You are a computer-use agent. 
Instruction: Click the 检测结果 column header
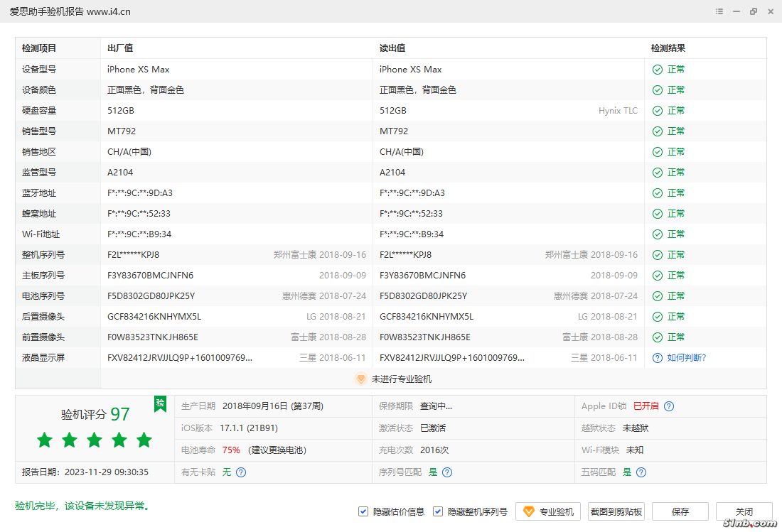click(668, 48)
